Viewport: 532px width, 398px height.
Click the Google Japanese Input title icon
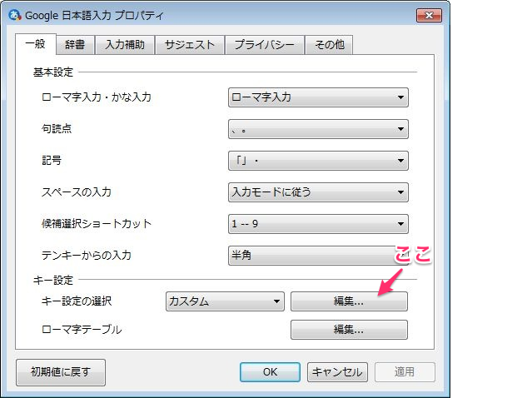pyautogui.click(x=15, y=15)
